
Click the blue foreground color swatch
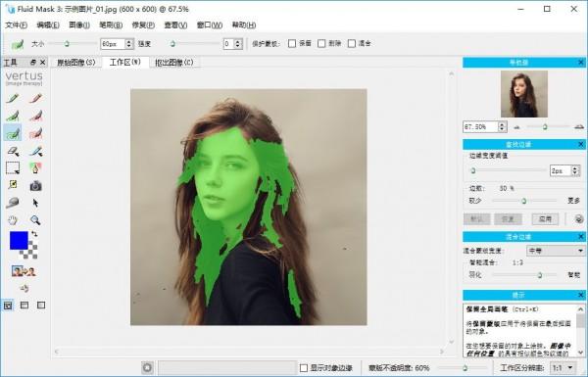19,240
